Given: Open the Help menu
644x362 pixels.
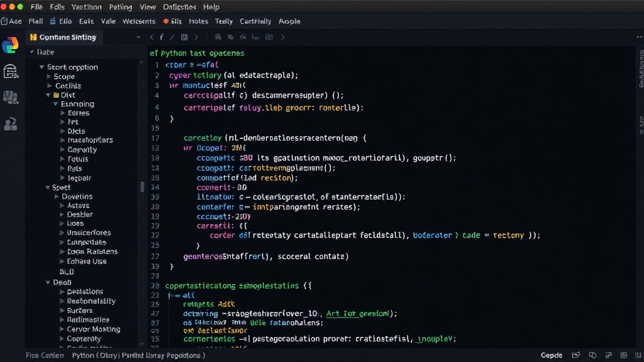Looking at the screenshot, I should click(x=211, y=7).
